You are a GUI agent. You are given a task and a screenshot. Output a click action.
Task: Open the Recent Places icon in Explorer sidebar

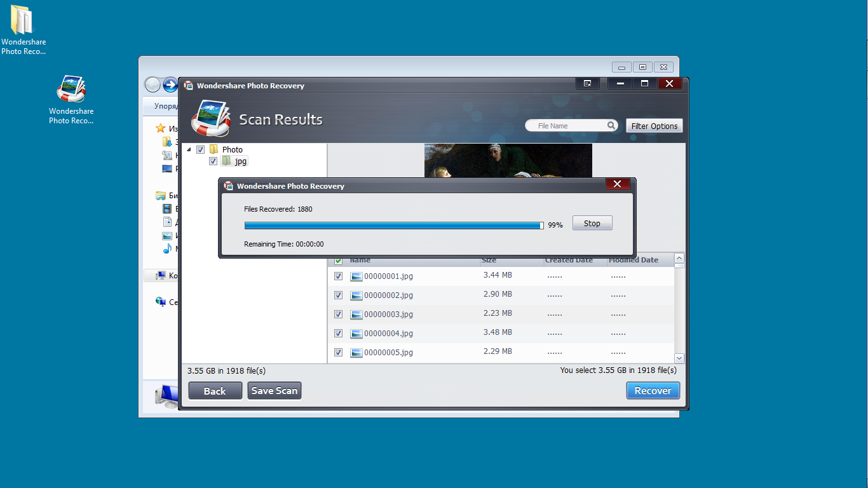[167, 155]
